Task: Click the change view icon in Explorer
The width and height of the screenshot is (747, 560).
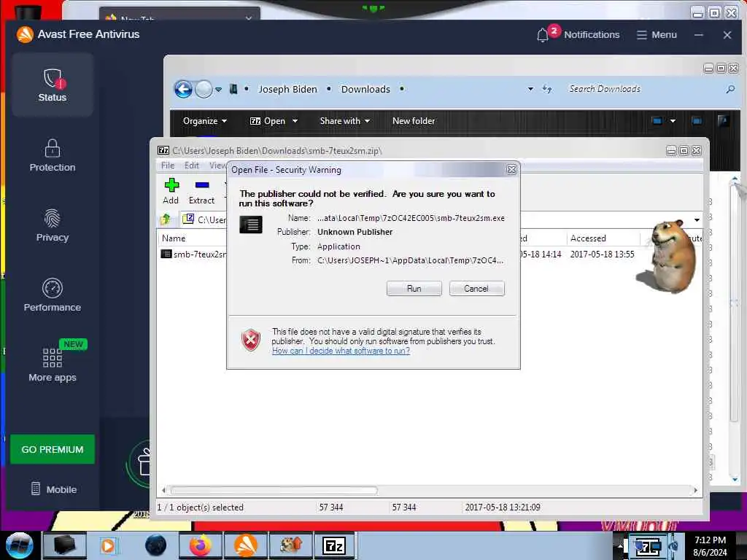Action: (x=657, y=121)
